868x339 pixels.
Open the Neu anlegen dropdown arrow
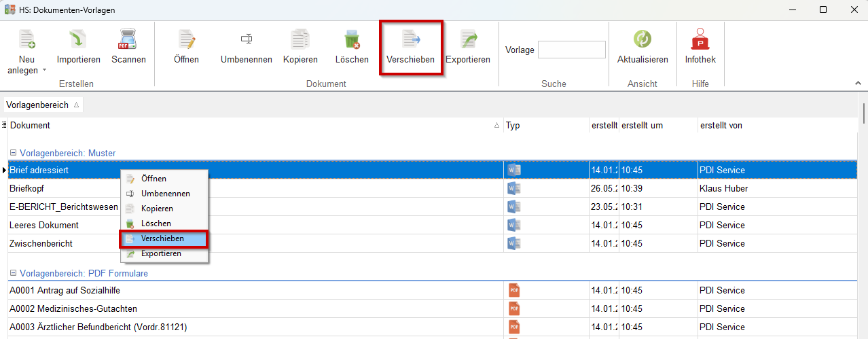coord(44,70)
